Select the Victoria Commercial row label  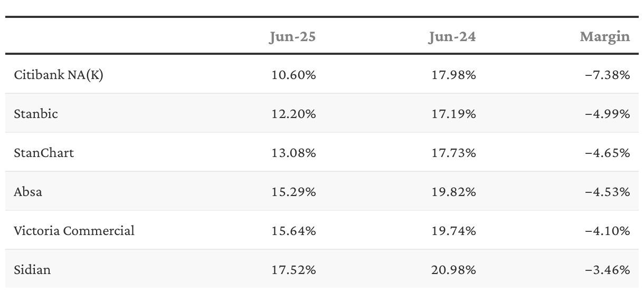(x=74, y=231)
